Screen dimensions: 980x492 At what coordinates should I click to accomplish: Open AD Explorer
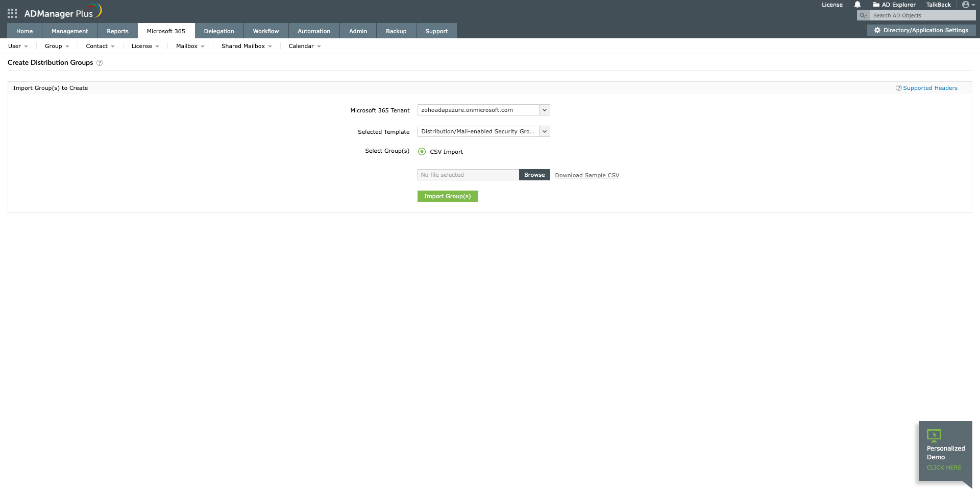894,5
